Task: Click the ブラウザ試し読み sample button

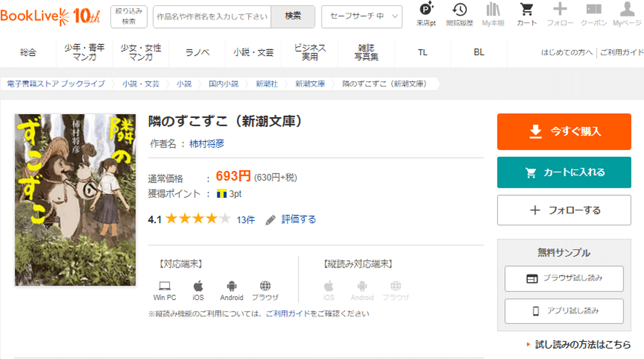Action: (564, 278)
